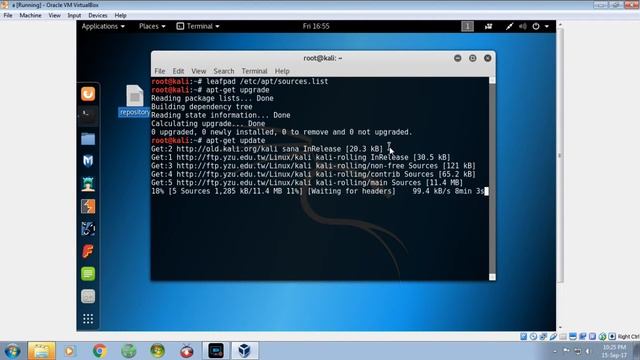Open terminal File menu
Viewport: 640px width, 360px height.
click(160, 71)
